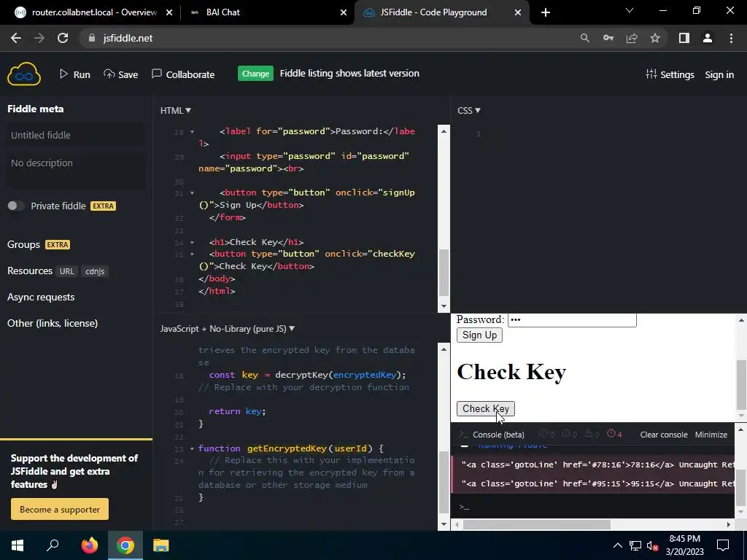Click the green Change badge
The image size is (747, 560).
[x=255, y=74]
